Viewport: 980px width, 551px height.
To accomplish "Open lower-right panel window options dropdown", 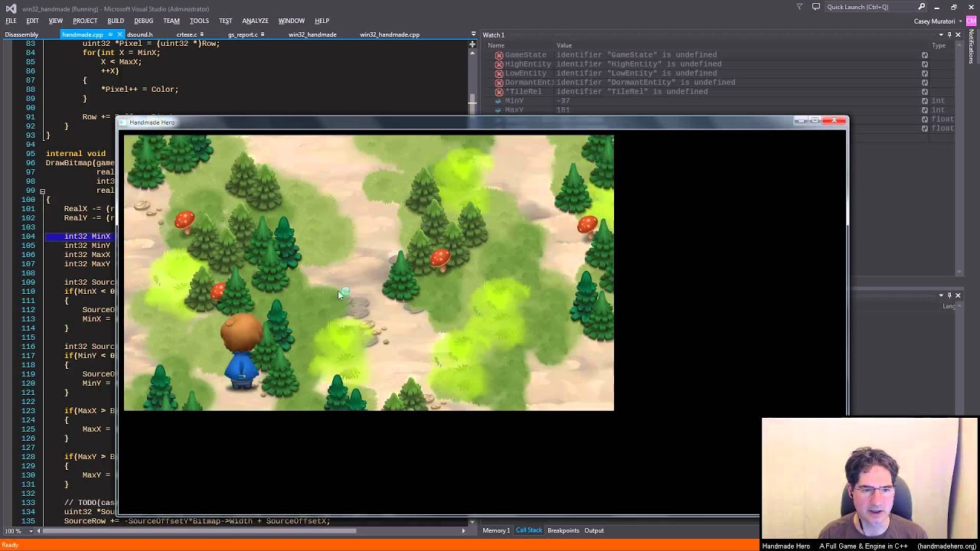I will [x=941, y=295].
